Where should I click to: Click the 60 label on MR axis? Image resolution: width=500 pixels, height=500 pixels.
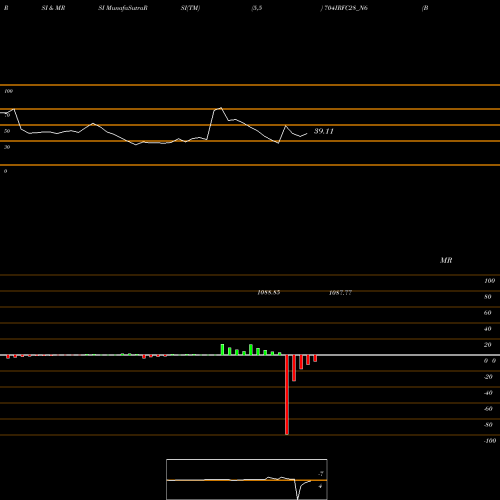click(488, 313)
